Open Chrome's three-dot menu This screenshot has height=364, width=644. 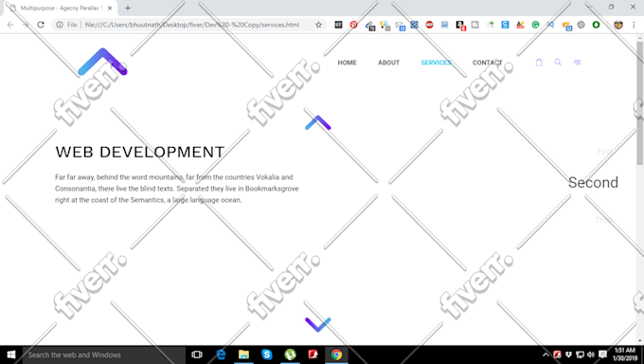click(x=634, y=25)
